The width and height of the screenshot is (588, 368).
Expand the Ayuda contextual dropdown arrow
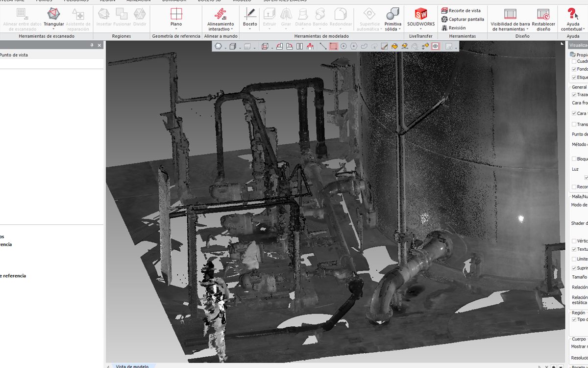click(584, 29)
